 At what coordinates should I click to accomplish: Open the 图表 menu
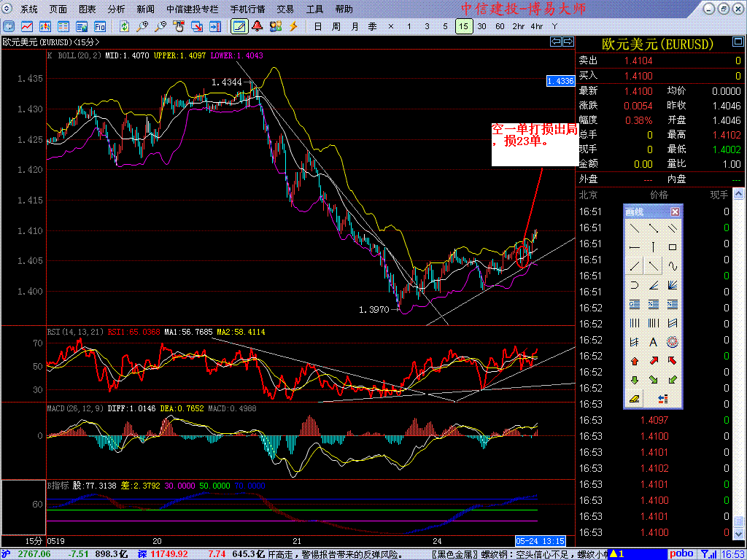88,9
